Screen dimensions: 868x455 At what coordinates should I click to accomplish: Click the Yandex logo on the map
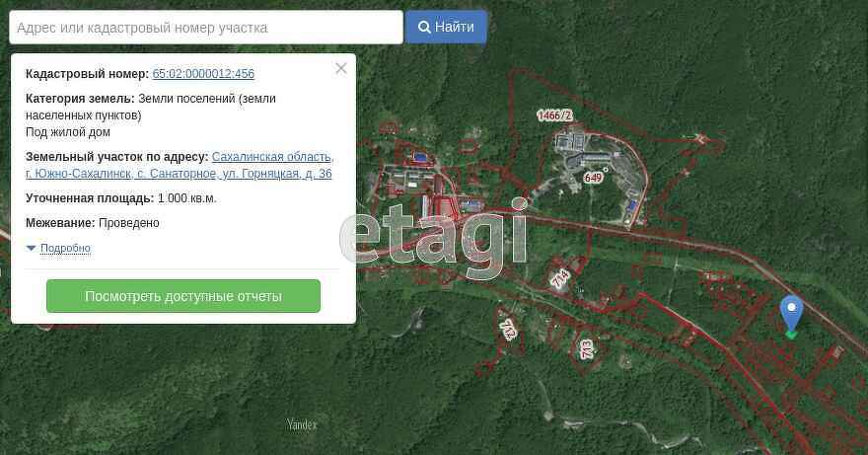(x=302, y=424)
